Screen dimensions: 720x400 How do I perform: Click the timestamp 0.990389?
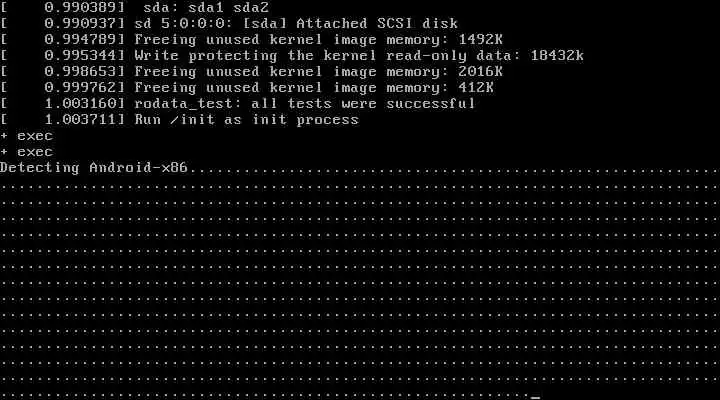(81, 8)
